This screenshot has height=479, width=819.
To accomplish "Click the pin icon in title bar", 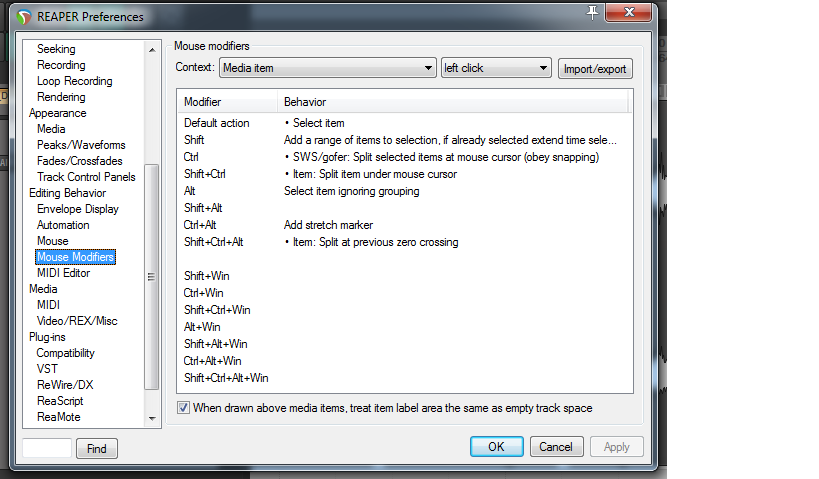I will pos(593,13).
